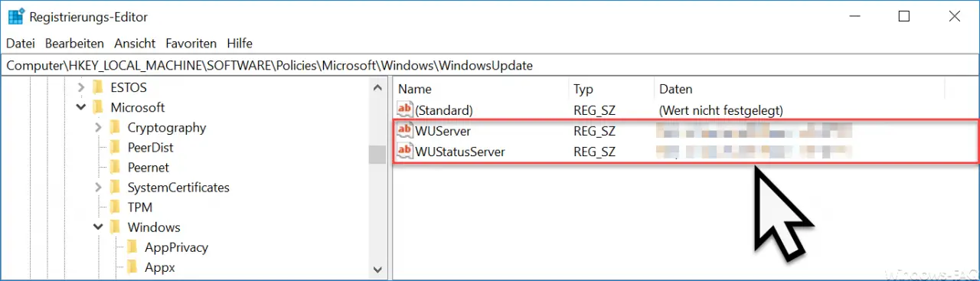Select the PeerDist folder icon

click(x=115, y=147)
